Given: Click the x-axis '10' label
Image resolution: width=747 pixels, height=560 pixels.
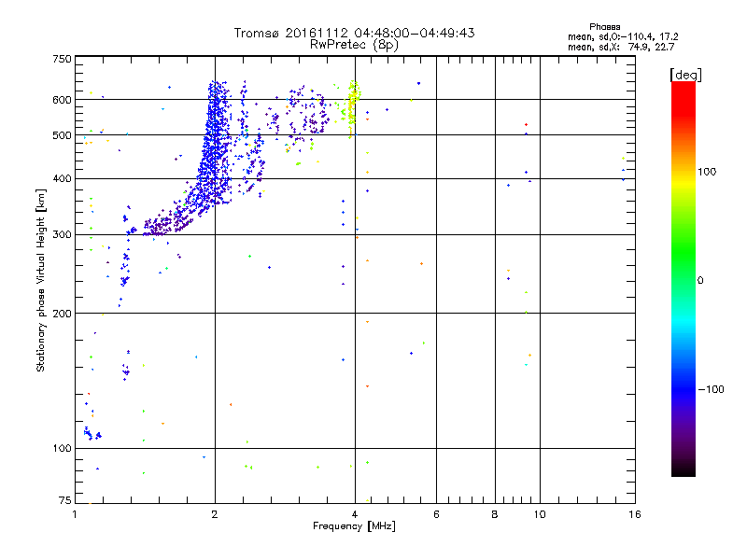Looking at the screenshot, I should [540, 514].
